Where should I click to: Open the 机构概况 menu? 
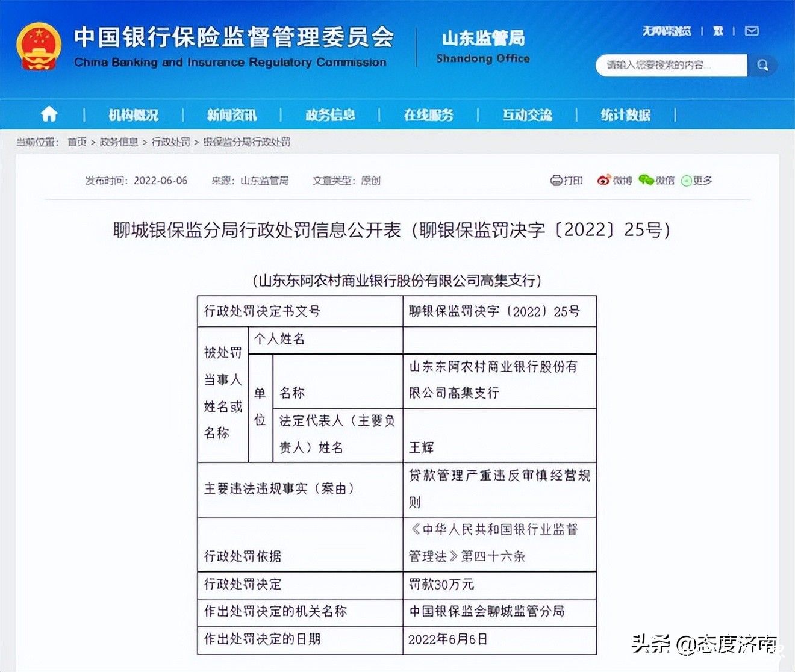[134, 115]
